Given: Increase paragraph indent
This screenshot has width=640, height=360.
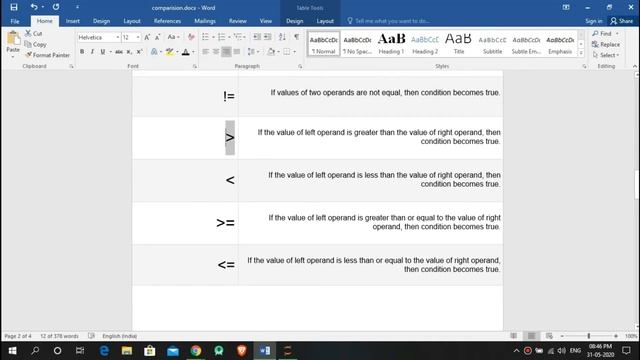Looking at the screenshot, I should 267,37.
